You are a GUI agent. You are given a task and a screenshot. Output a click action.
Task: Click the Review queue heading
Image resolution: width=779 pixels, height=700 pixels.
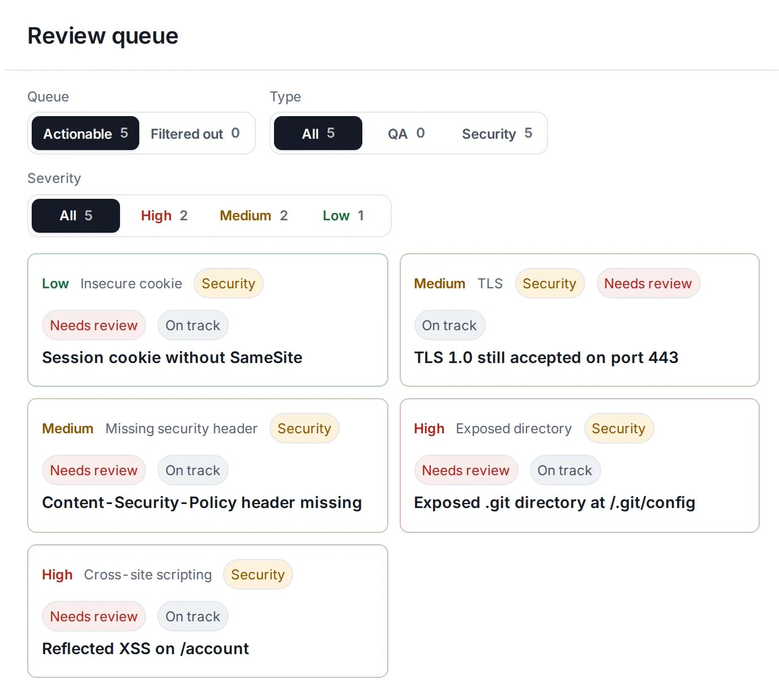(103, 36)
